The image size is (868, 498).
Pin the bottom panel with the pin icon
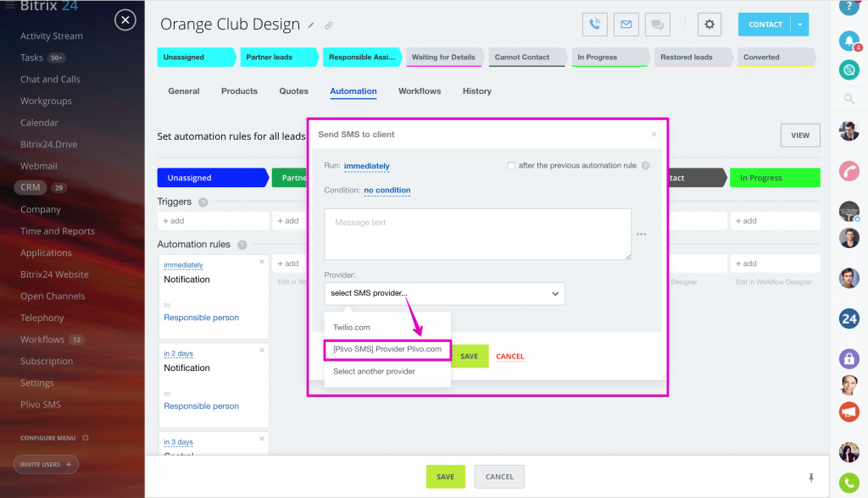coord(811,477)
